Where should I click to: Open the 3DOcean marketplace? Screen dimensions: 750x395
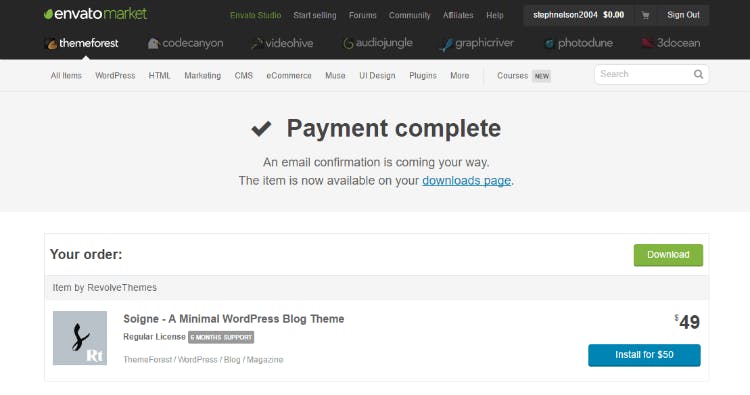tap(671, 43)
